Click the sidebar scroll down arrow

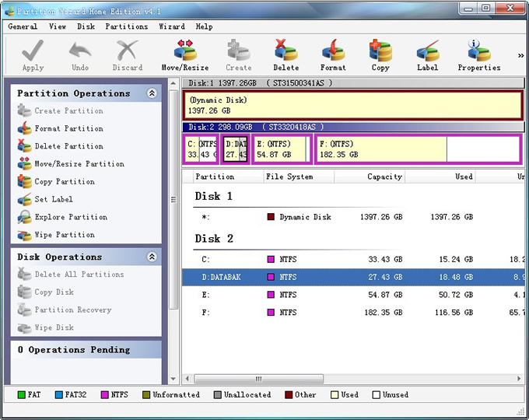tap(173, 379)
